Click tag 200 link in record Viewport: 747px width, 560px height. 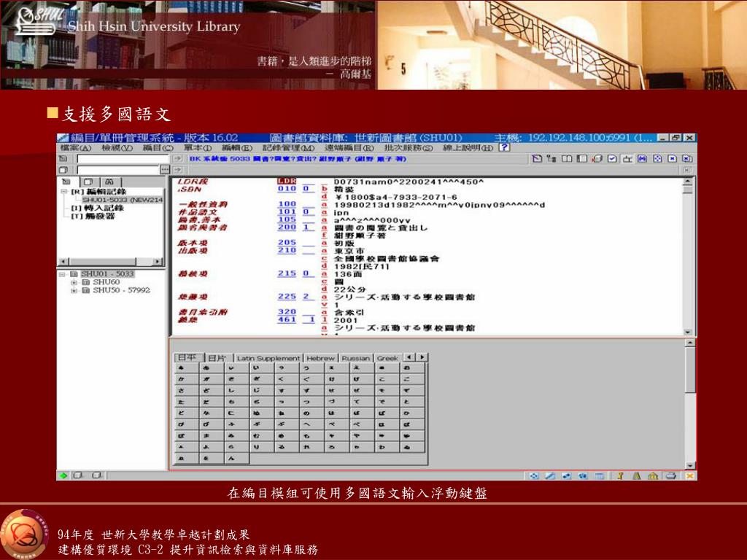[x=287, y=227]
